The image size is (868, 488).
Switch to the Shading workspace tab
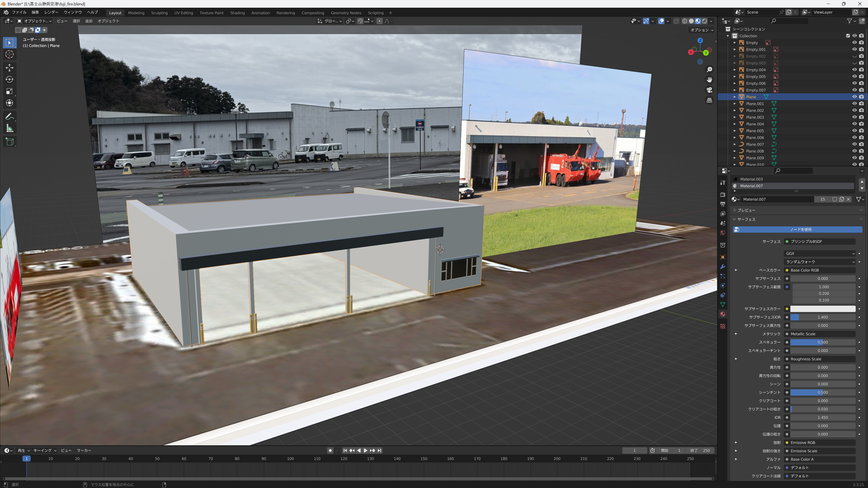[x=237, y=13]
